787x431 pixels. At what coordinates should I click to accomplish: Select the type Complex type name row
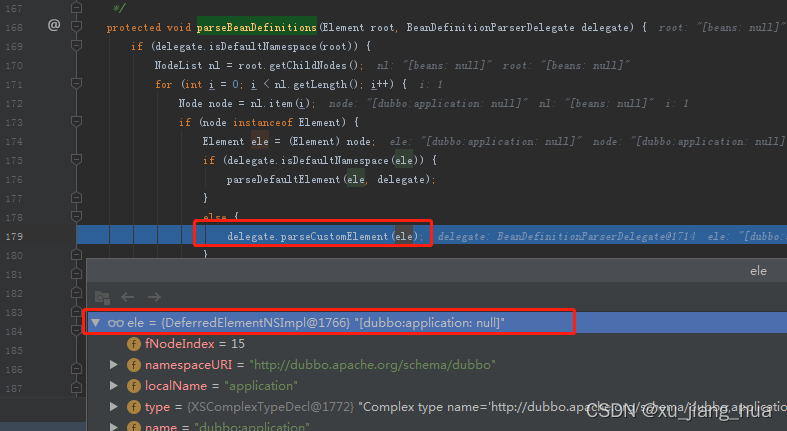click(436, 407)
